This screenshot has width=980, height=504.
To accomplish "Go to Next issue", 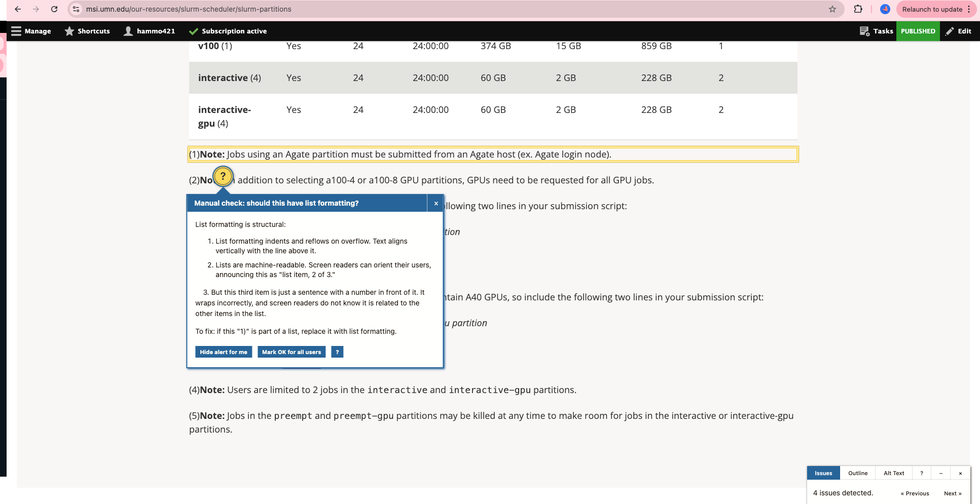I will click(952, 493).
